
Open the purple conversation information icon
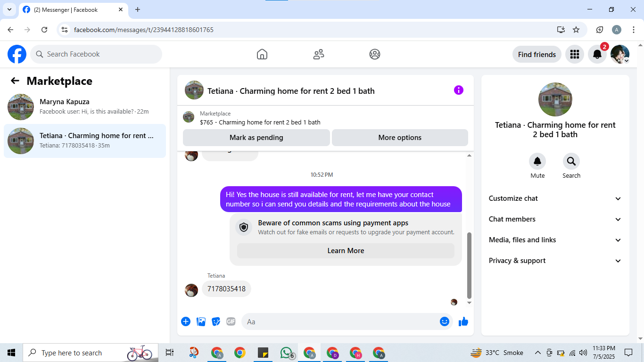pyautogui.click(x=459, y=90)
